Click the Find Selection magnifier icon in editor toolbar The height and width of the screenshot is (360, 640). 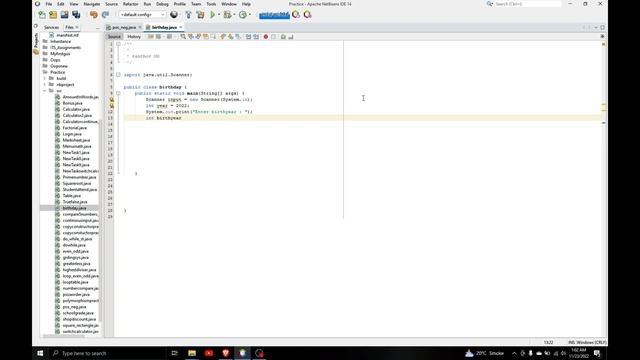pyautogui.click(x=183, y=37)
